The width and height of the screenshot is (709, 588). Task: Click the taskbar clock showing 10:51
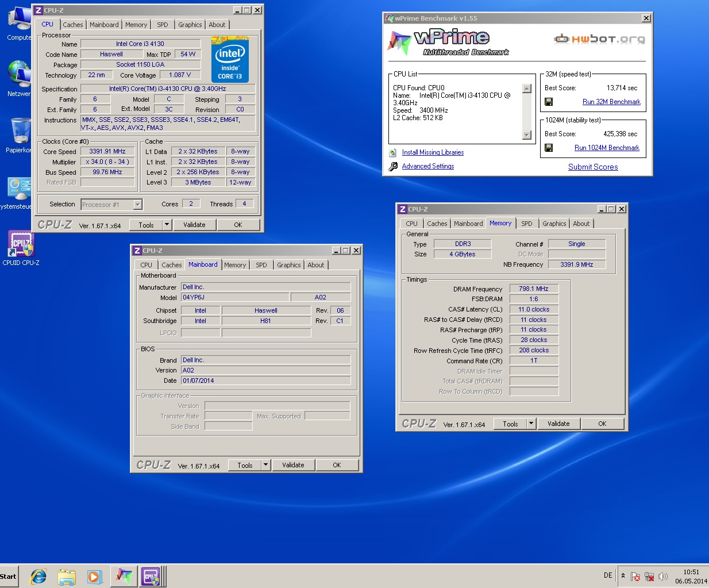point(691,577)
